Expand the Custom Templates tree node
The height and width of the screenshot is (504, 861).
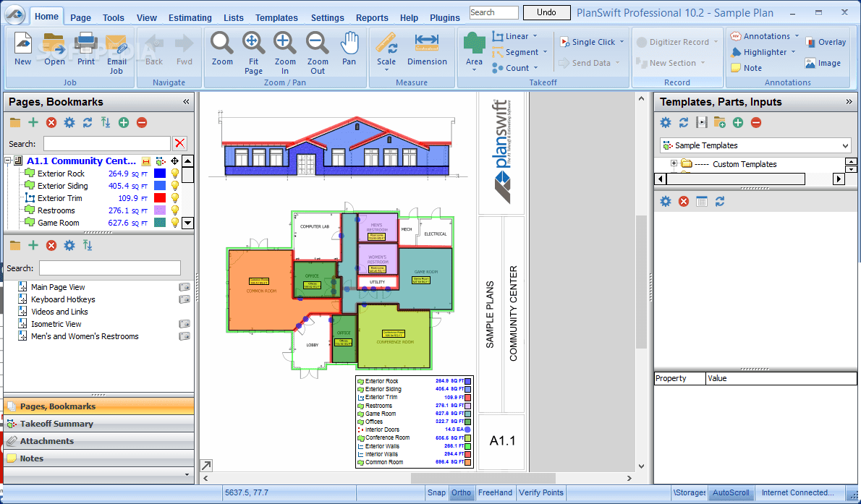[x=674, y=164]
